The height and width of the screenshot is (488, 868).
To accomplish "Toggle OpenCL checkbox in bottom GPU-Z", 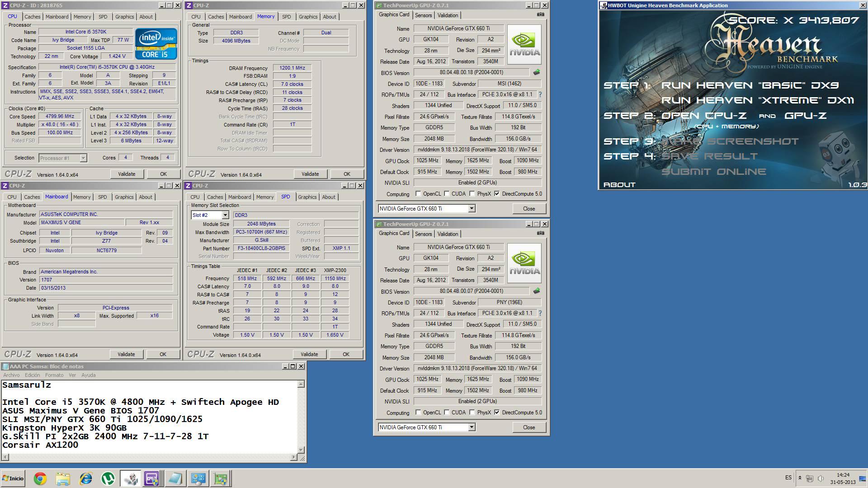I will [418, 413].
